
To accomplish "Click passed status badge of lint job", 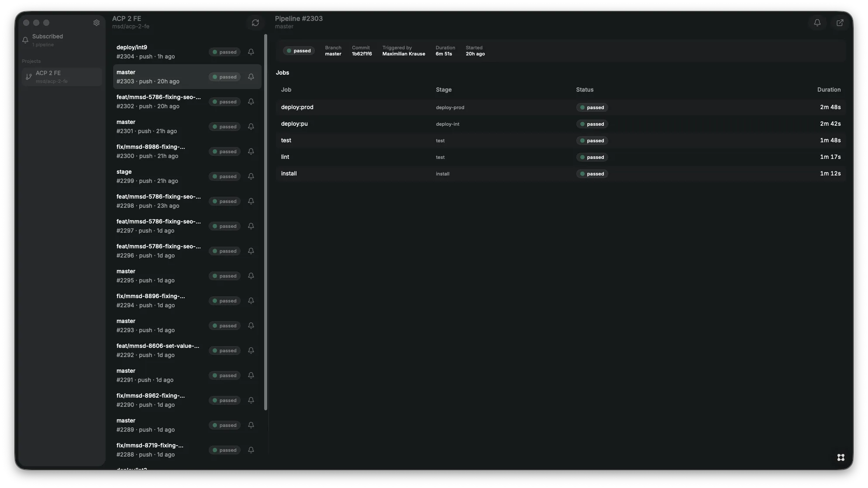I will coord(592,157).
